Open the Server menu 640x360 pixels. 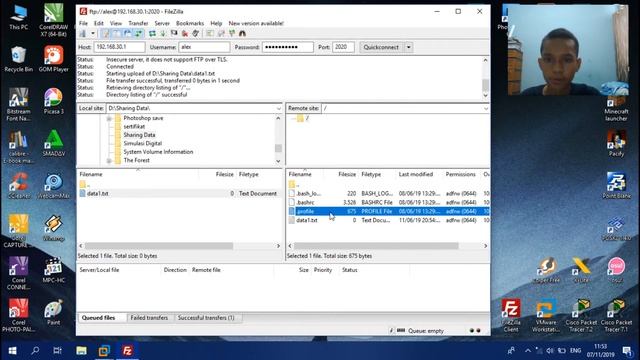(162, 23)
